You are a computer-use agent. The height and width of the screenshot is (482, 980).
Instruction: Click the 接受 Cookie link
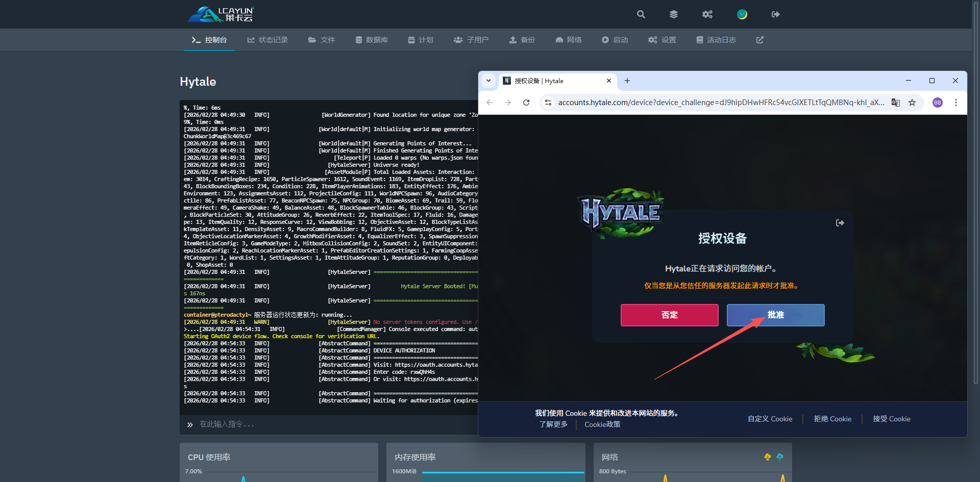click(891, 419)
